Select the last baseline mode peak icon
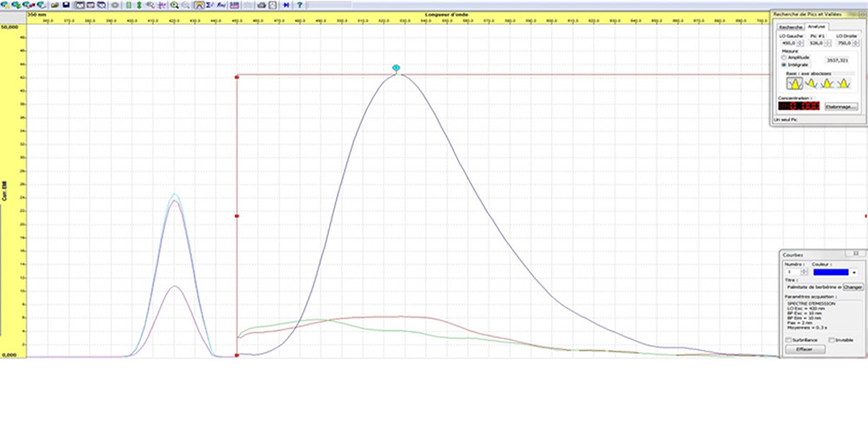The width and height of the screenshot is (868, 432). [842, 84]
